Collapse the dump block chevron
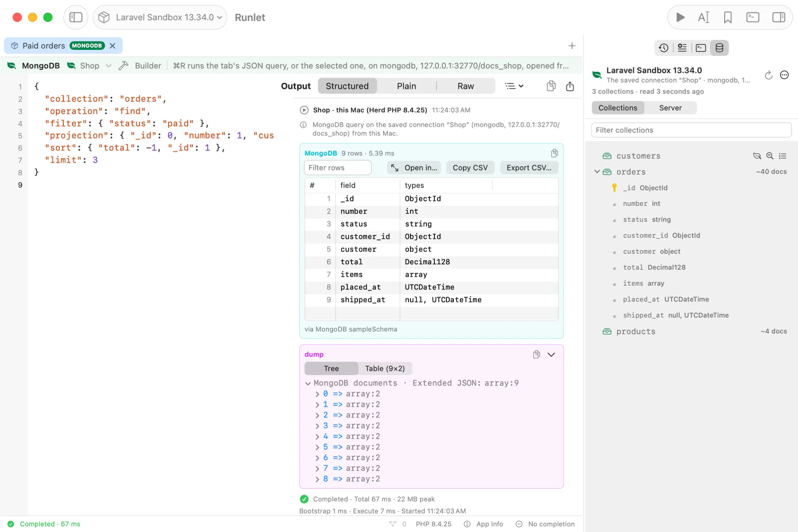The width and height of the screenshot is (798, 532). point(551,355)
